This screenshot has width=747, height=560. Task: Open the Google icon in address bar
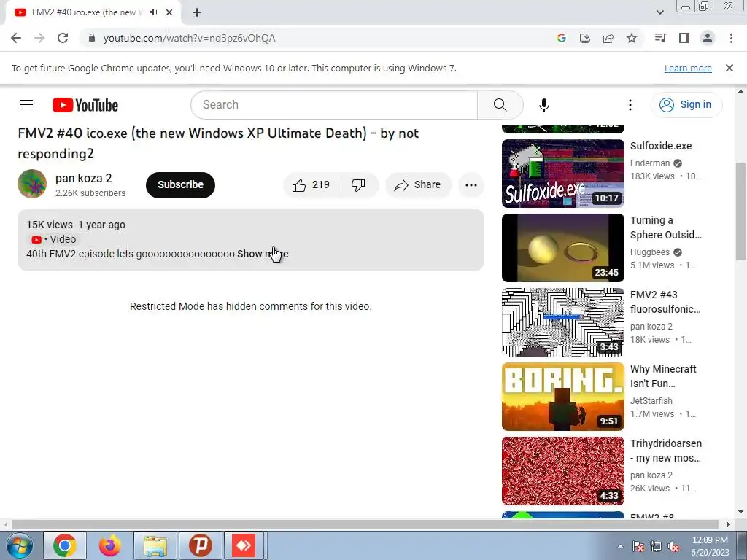561,38
